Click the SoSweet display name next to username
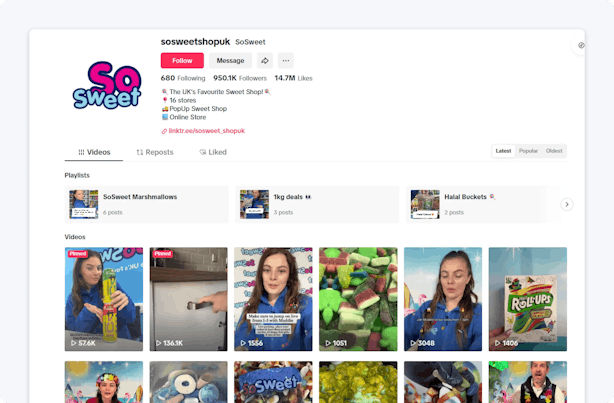The height and width of the screenshot is (403, 614). pyautogui.click(x=250, y=42)
